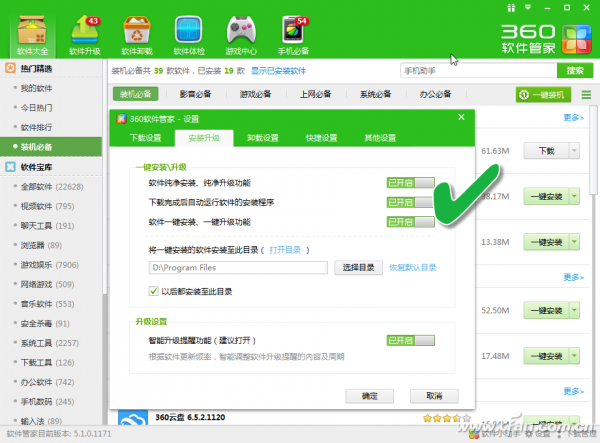The width and height of the screenshot is (600, 443).
Task: Click 一键安装 button for 38.17M item
Action: click(x=546, y=196)
